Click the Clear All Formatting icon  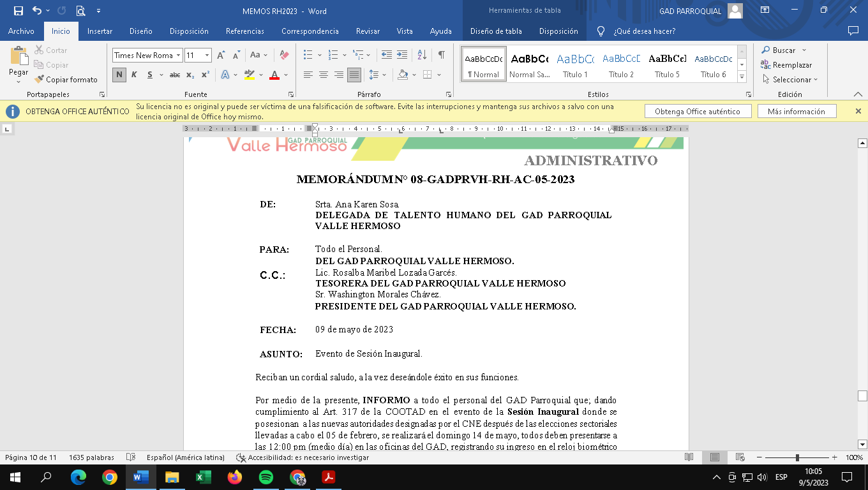coord(285,56)
